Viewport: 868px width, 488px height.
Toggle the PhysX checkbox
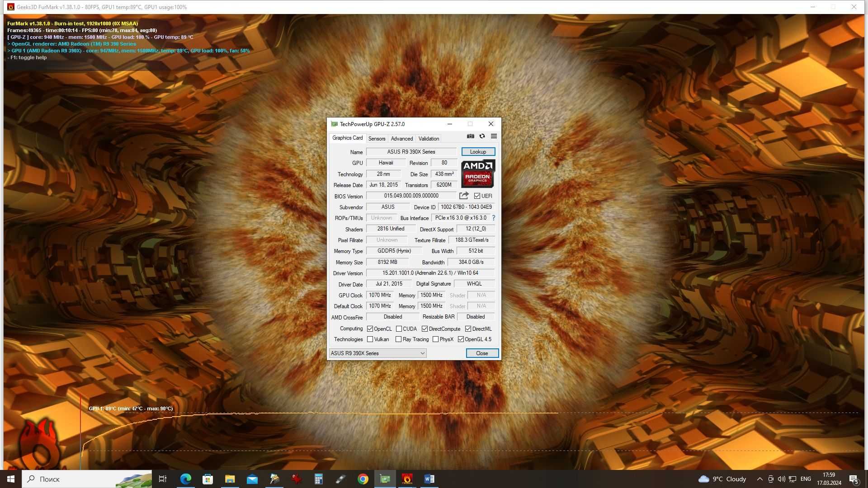[435, 339]
